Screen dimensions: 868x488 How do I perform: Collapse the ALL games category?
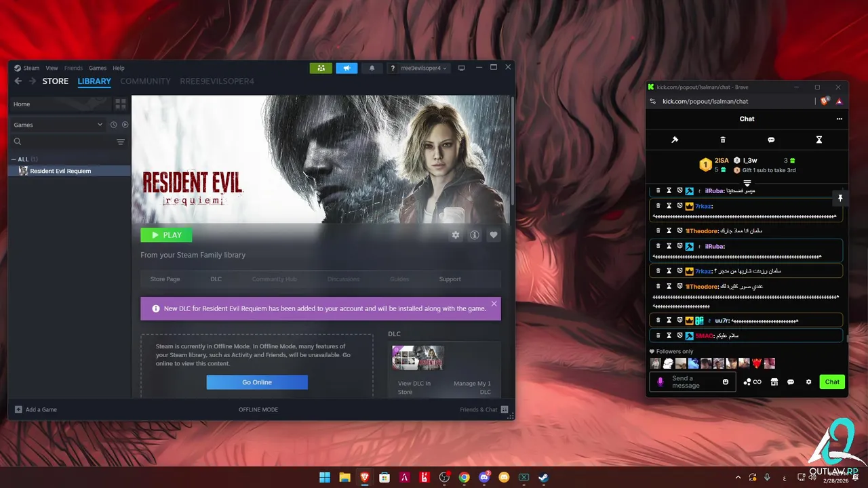(14, 159)
